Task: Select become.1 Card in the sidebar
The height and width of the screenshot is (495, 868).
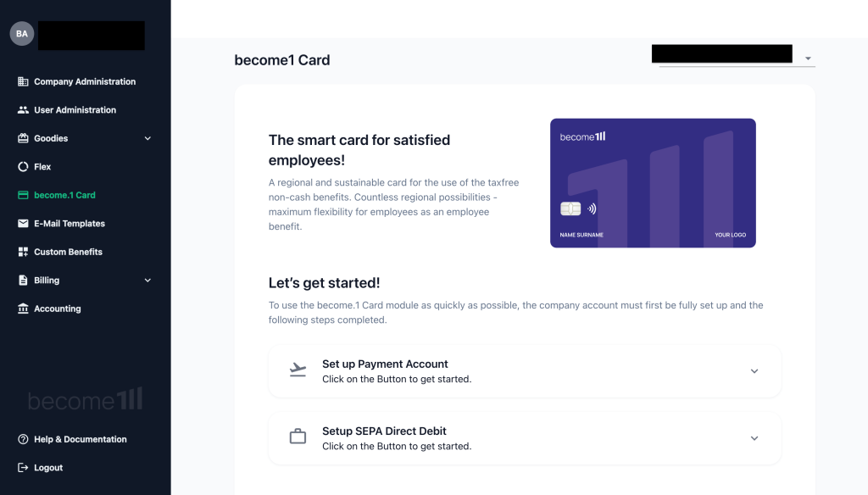Action: point(64,195)
